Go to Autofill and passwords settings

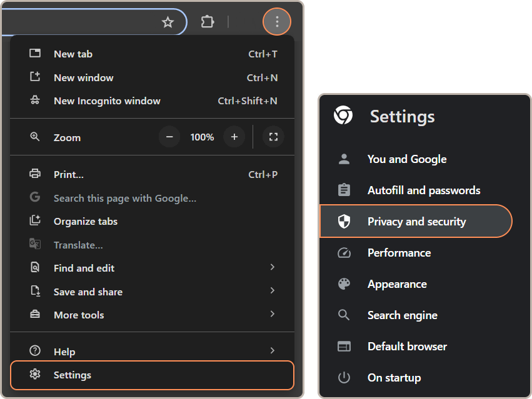(424, 190)
